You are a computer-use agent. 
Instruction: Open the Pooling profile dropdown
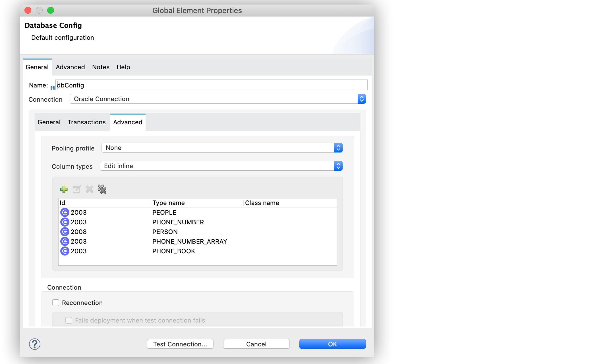point(338,148)
